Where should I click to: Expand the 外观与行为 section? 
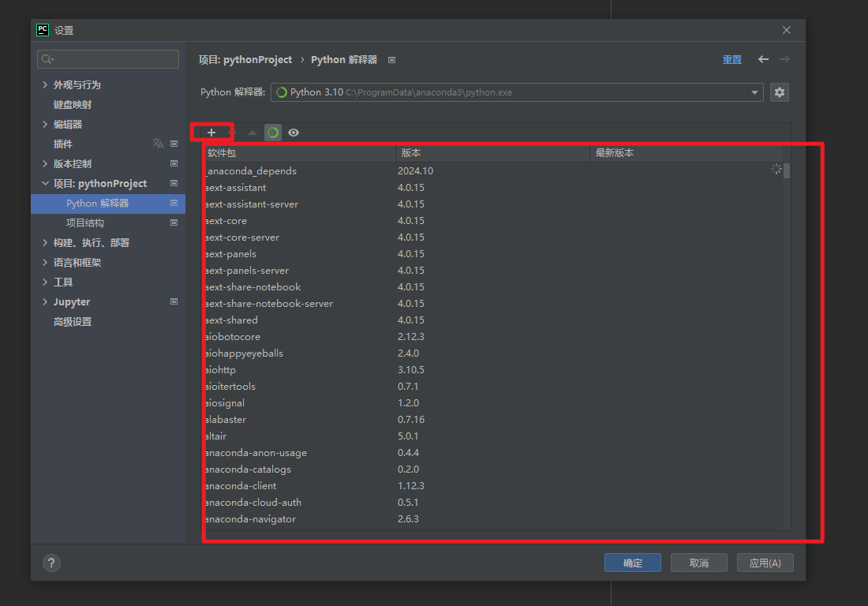tap(45, 84)
